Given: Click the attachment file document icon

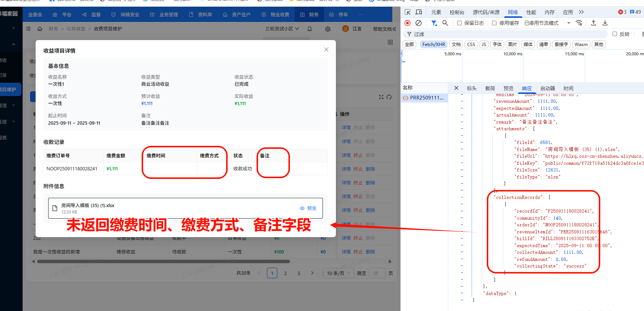Looking at the screenshot, I should tap(55, 208).
